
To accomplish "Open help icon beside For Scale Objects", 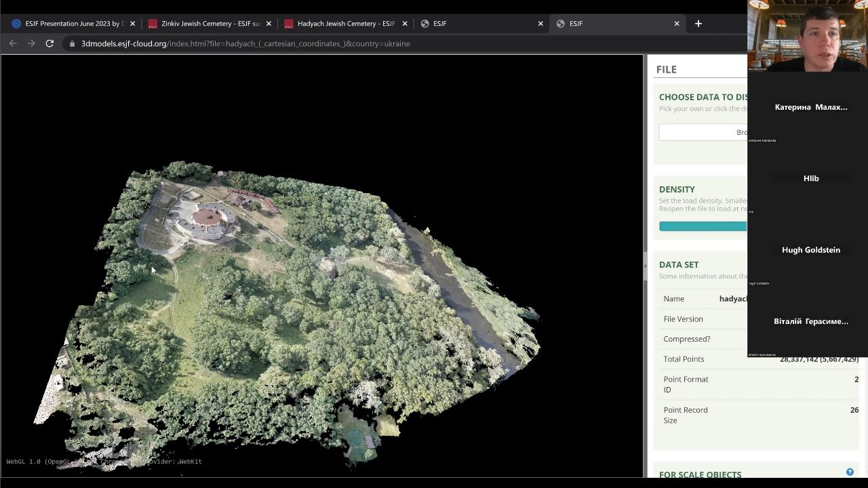I will click(x=850, y=472).
